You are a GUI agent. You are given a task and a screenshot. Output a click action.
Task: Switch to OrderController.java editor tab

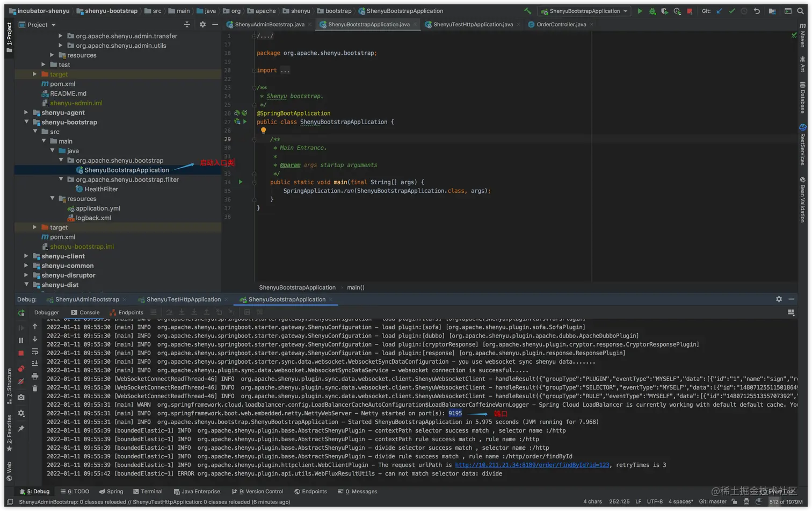coord(561,25)
